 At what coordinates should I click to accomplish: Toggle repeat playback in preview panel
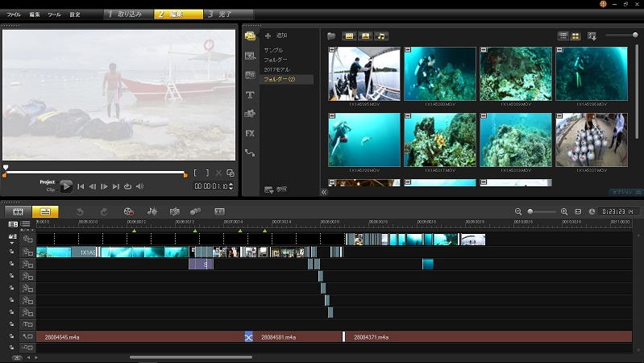click(x=127, y=186)
